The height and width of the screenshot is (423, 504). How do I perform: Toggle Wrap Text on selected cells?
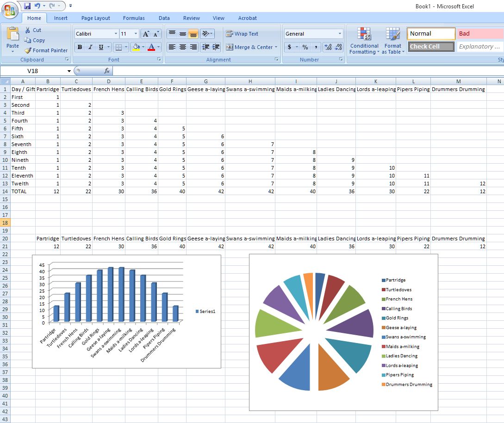pyautogui.click(x=242, y=34)
